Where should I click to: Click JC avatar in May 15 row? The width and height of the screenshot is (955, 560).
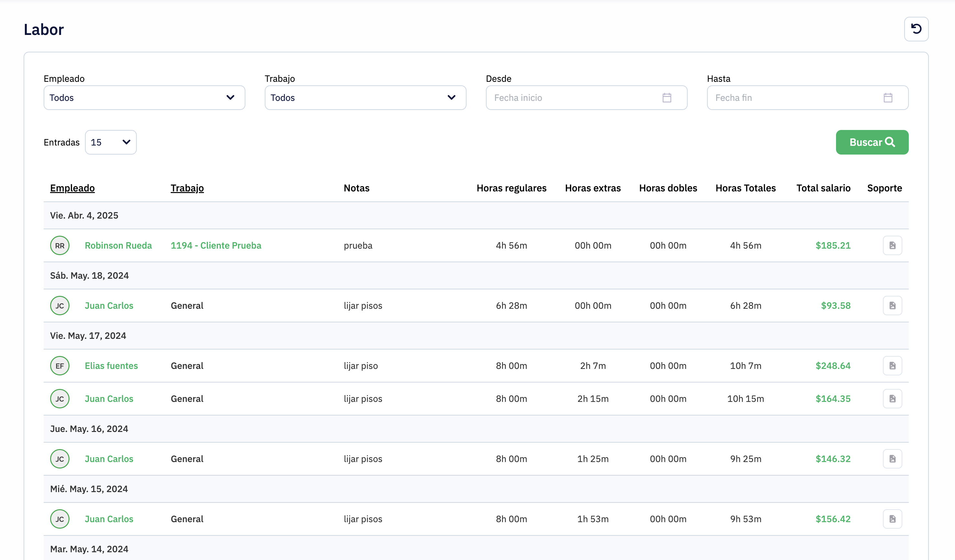click(x=60, y=520)
